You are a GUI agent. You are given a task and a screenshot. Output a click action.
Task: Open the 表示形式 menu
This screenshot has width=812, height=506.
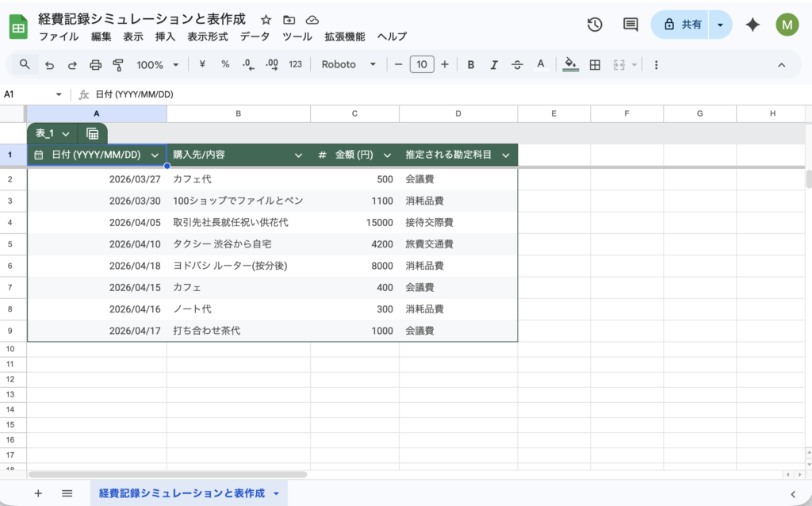point(208,36)
